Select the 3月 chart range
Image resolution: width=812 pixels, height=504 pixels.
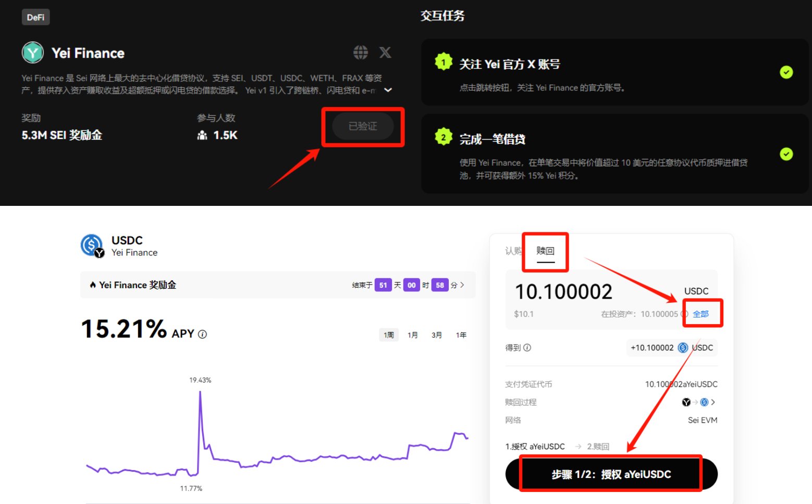click(437, 335)
